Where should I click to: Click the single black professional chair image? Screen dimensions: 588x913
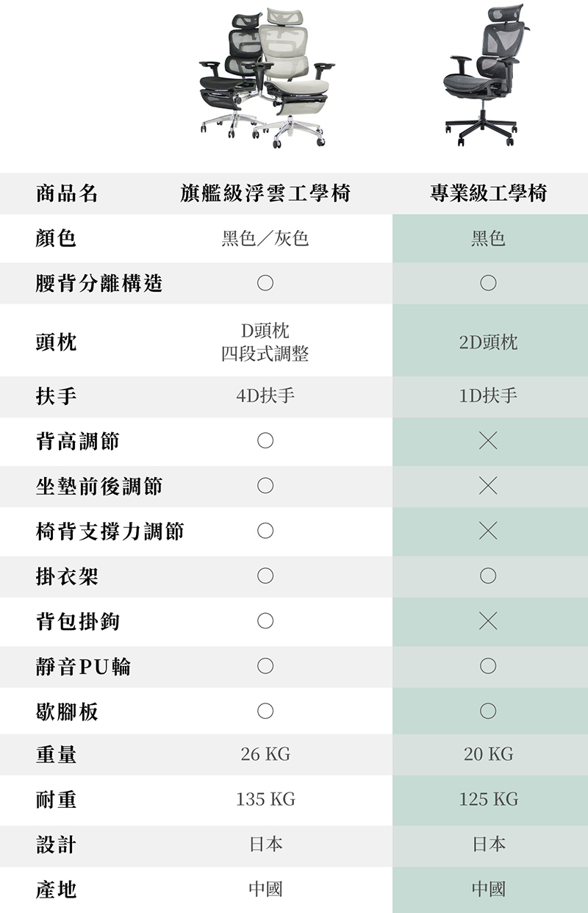point(487,77)
